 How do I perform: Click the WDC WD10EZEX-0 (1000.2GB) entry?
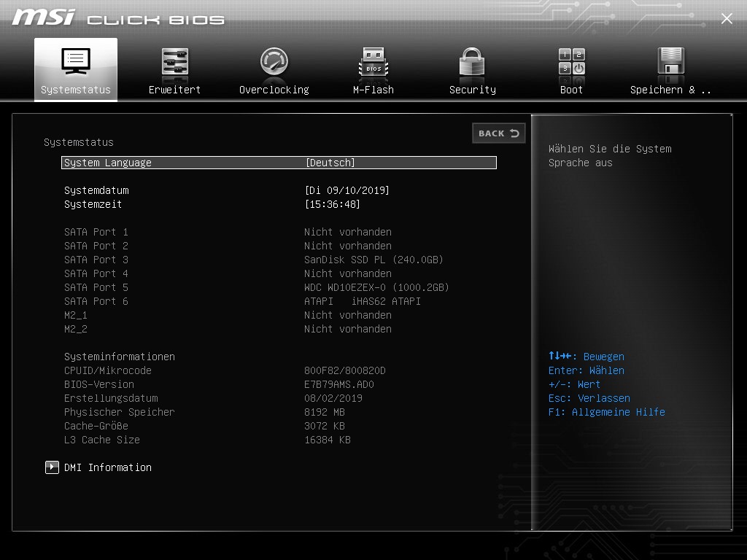coord(376,287)
